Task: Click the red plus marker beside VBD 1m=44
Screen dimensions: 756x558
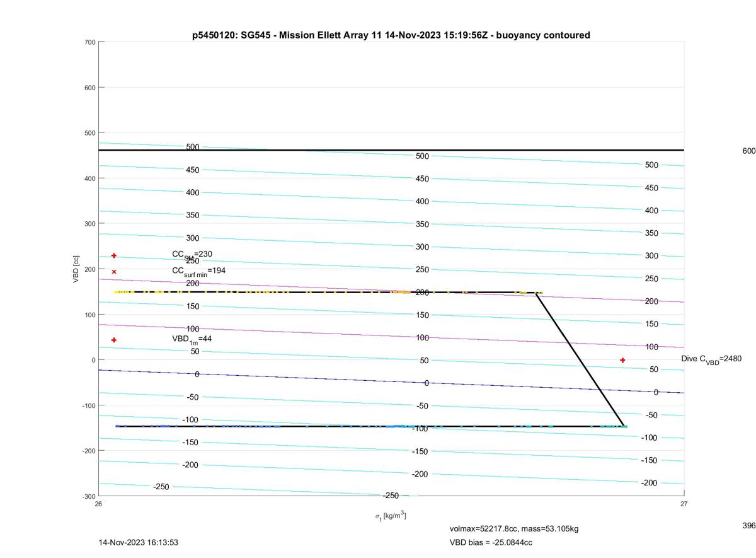Action: coord(114,340)
